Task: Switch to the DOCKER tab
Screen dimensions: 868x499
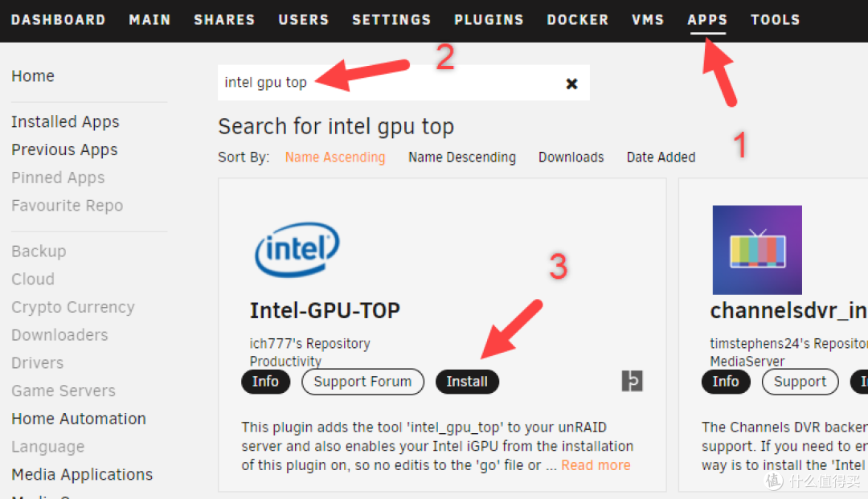Action: pos(577,20)
